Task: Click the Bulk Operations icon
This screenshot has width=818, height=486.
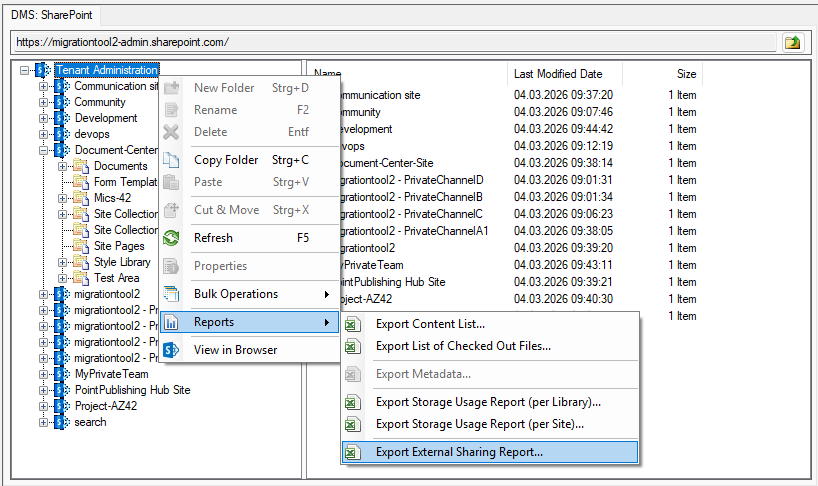Action: 171,294
